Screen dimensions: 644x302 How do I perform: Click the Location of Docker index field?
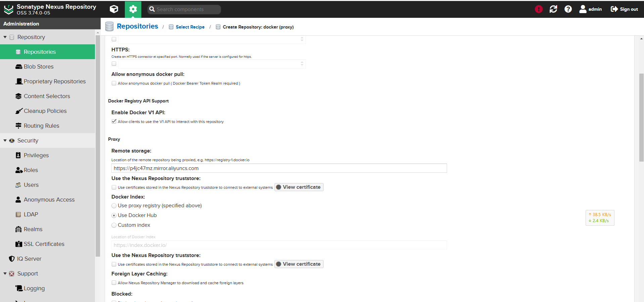(279, 245)
